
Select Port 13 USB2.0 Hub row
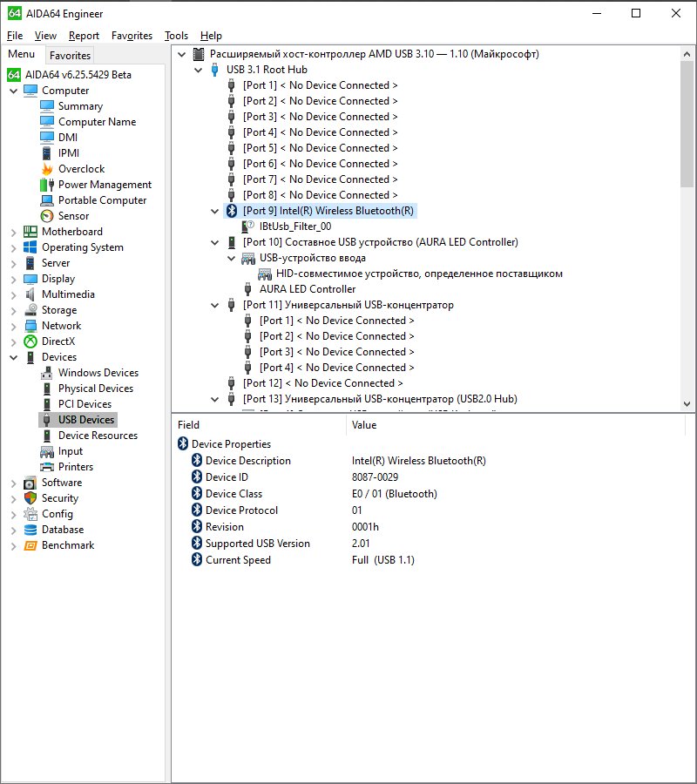click(x=380, y=399)
